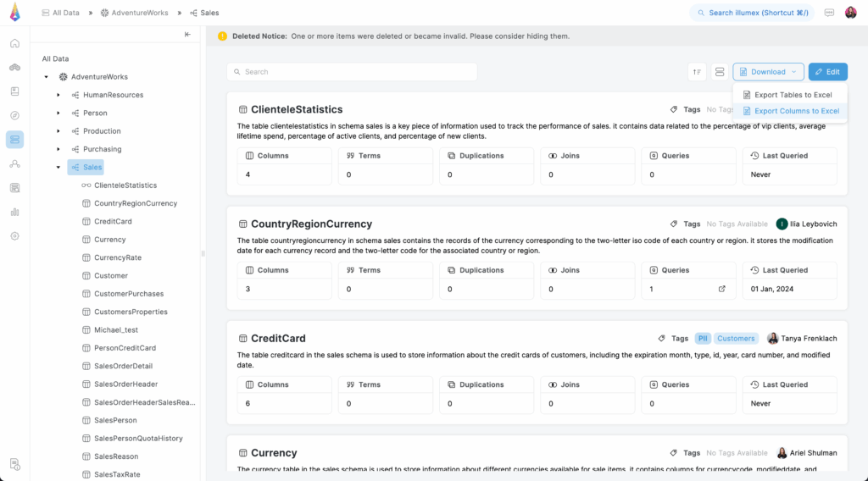Click the sort order icon button
This screenshot has width=868, height=481.
point(697,72)
